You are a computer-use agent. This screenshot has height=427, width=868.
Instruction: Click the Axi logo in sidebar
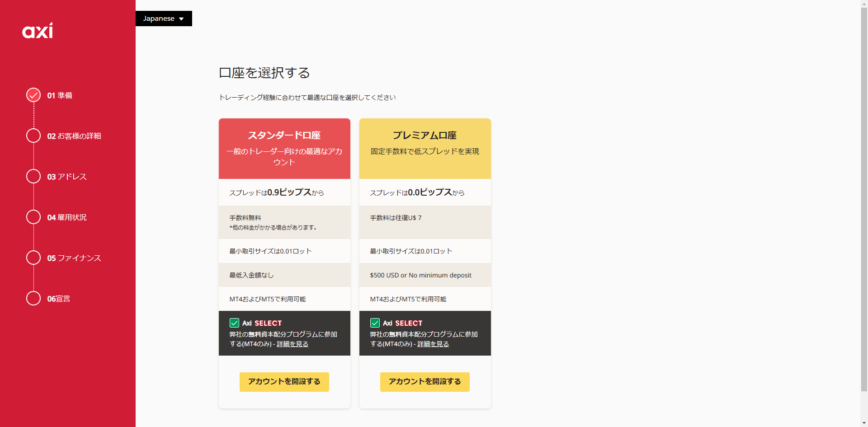click(x=38, y=31)
